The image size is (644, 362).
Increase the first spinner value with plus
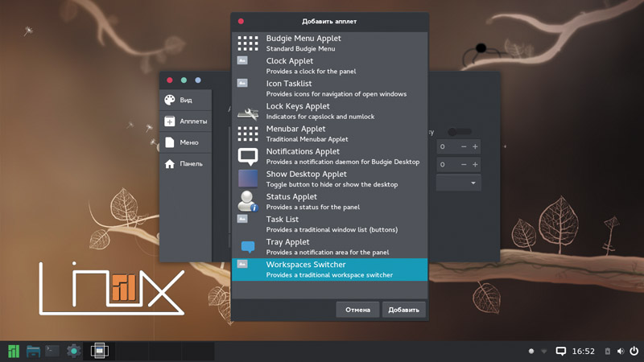(x=475, y=146)
